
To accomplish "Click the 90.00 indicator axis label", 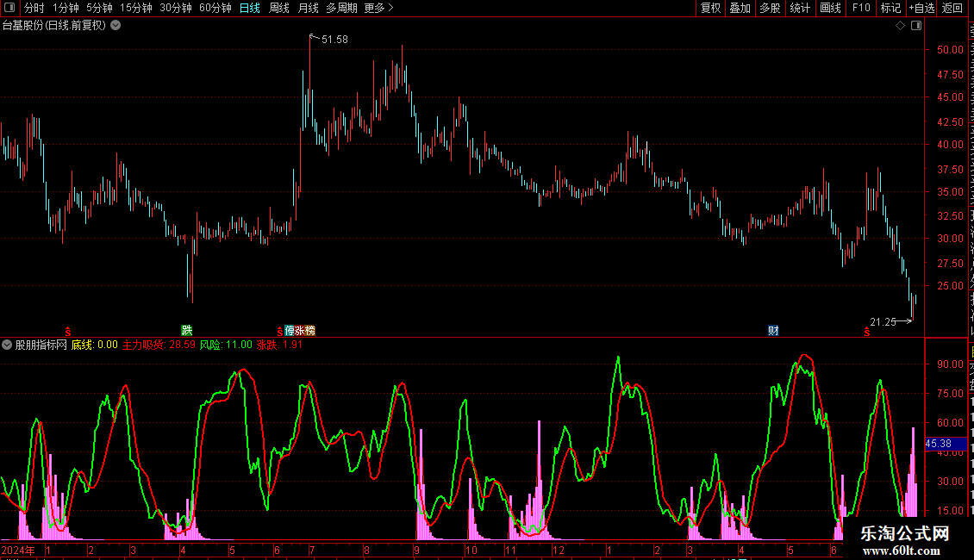I will [951, 364].
